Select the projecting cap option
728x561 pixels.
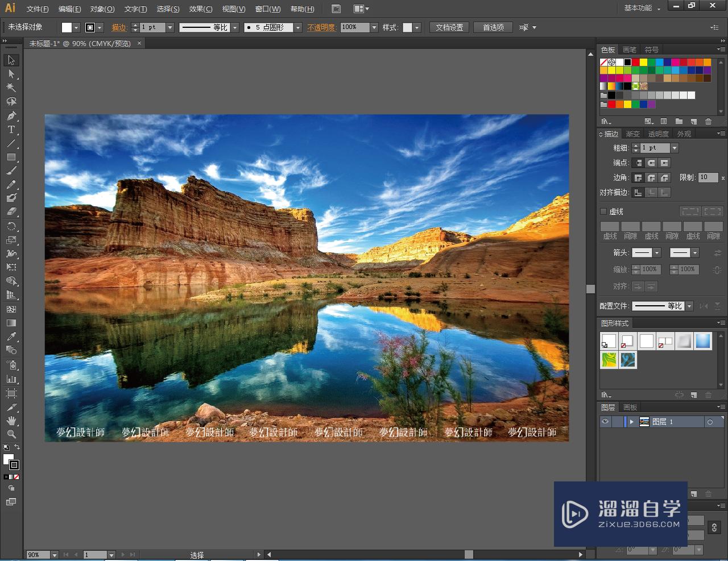pos(664,163)
